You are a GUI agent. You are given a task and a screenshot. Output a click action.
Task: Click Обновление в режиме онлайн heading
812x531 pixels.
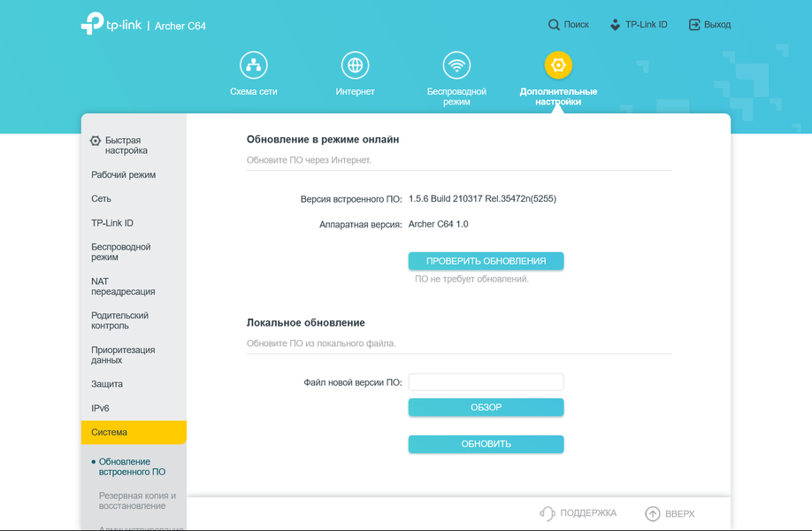(323, 139)
